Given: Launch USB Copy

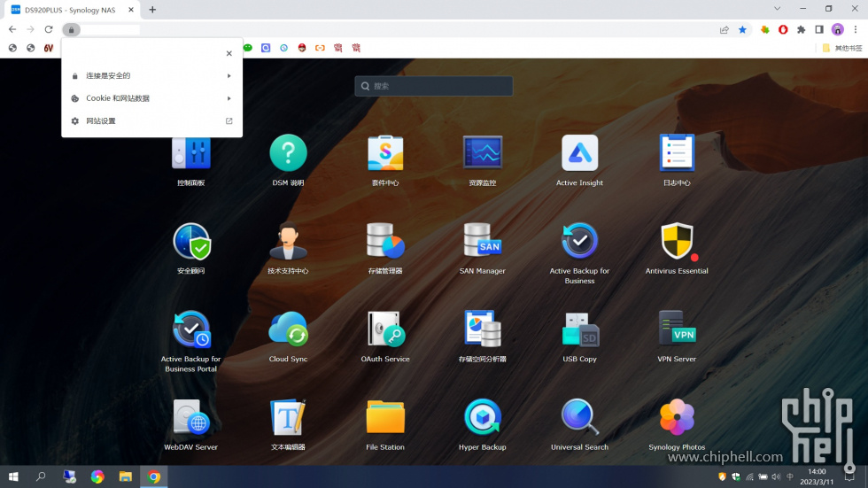Looking at the screenshot, I should pos(579,329).
